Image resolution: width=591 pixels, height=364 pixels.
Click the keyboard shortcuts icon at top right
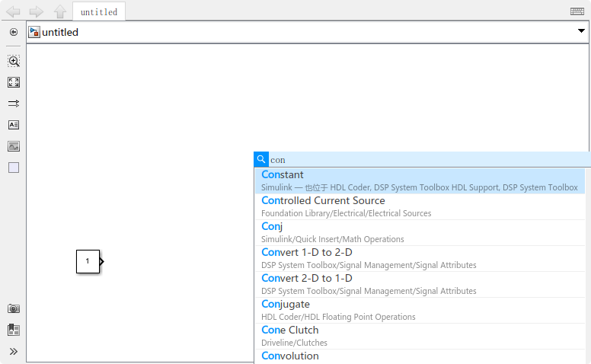click(577, 11)
